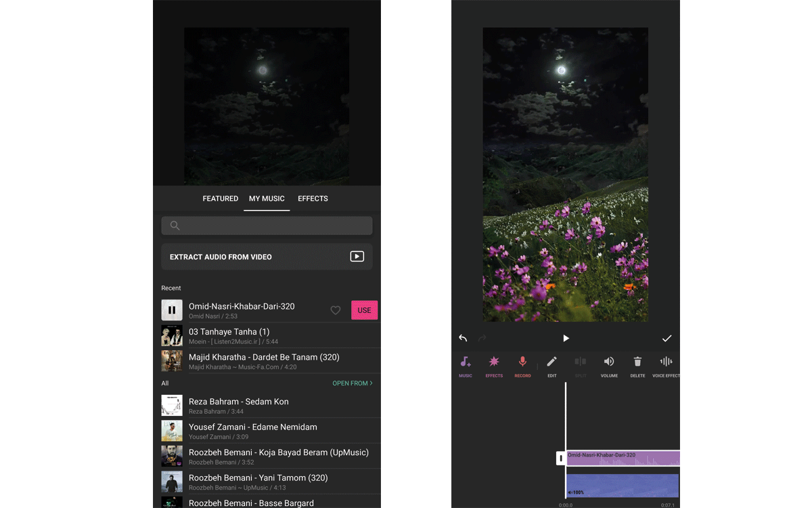Tap the Record microphone icon
The width and height of the screenshot is (812, 508).
tap(522, 366)
